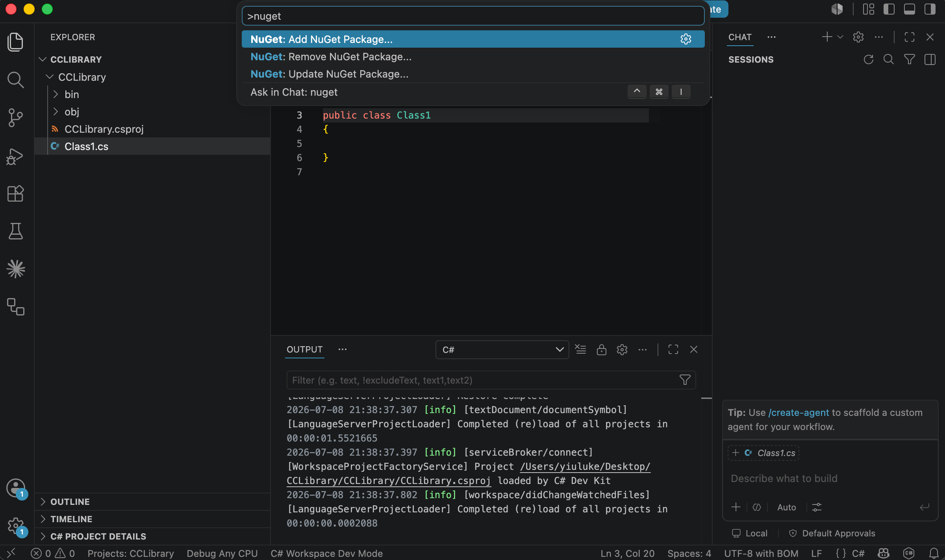Open notifications bell in status bar
The image size is (945, 560).
pos(934,553)
